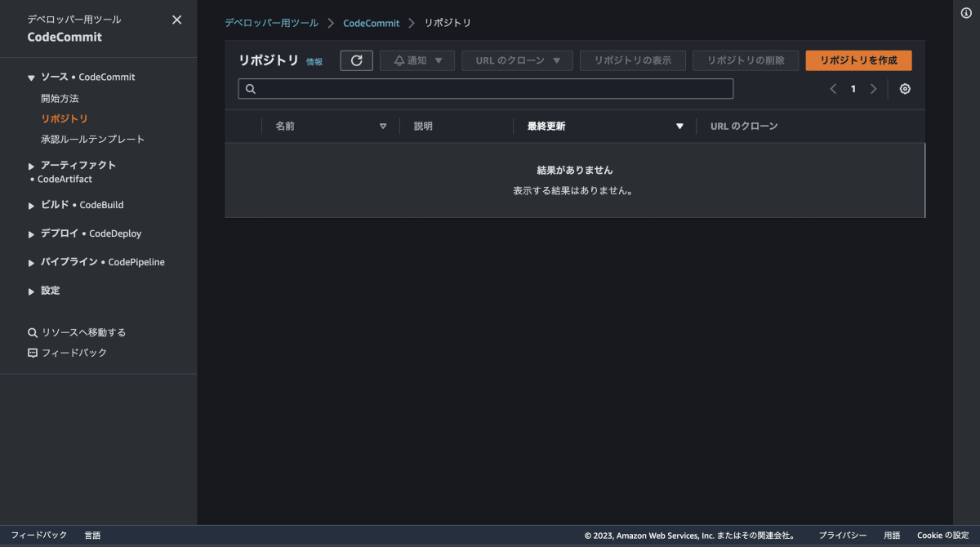This screenshot has height=547, width=980.
Task: Click フィードバック in the footer bar
Action: tap(38, 536)
